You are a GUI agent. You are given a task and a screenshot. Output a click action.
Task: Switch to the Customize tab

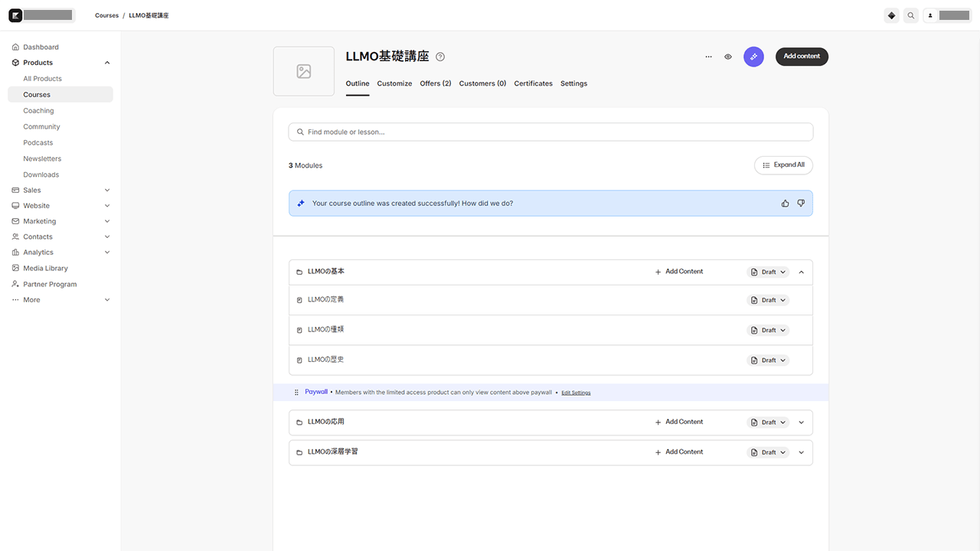pyautogui.click(x=394, y=83)
